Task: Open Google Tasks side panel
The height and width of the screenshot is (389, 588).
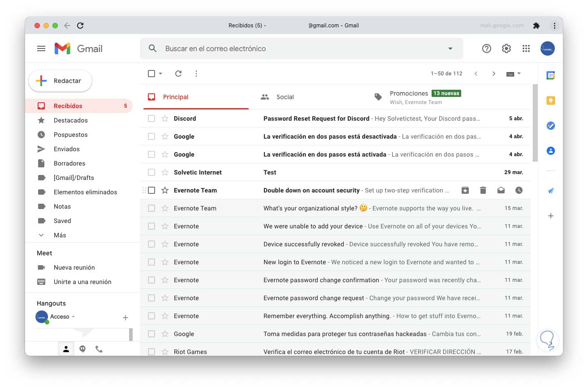Action: coord(551,126)
